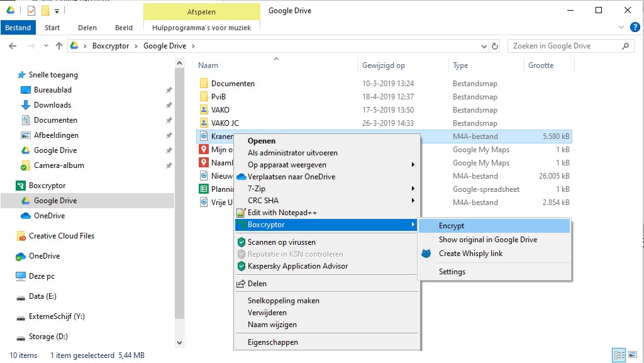
Task: Click the Whisply cat icon in the submenu
Action: coord(426,254)
